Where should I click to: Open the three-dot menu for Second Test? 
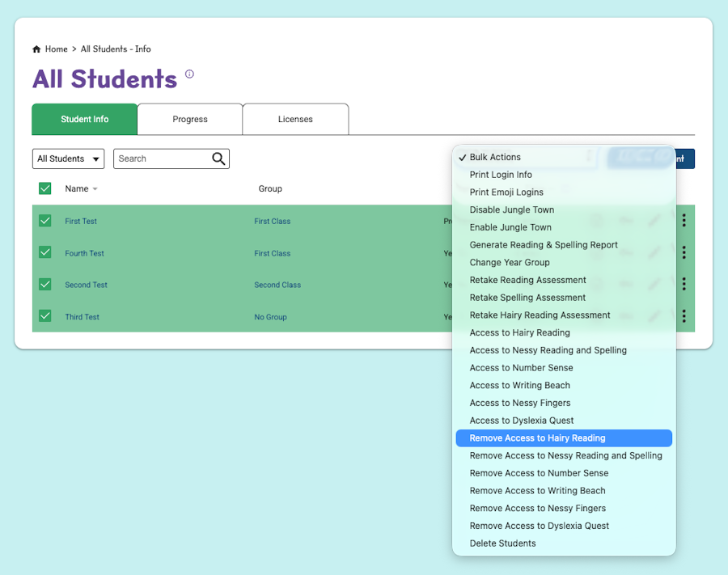684,284
